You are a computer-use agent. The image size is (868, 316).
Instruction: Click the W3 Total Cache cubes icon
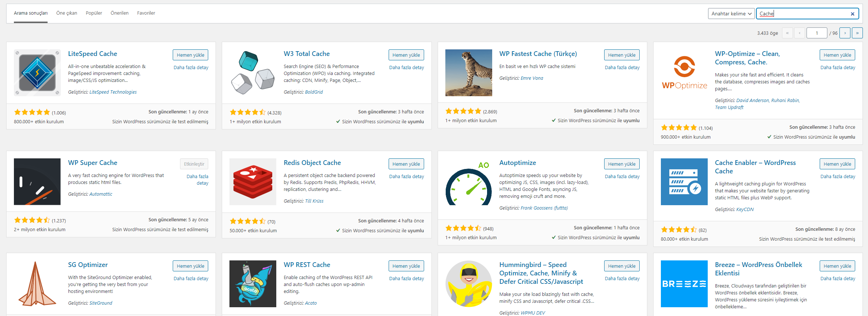(253, 73)
